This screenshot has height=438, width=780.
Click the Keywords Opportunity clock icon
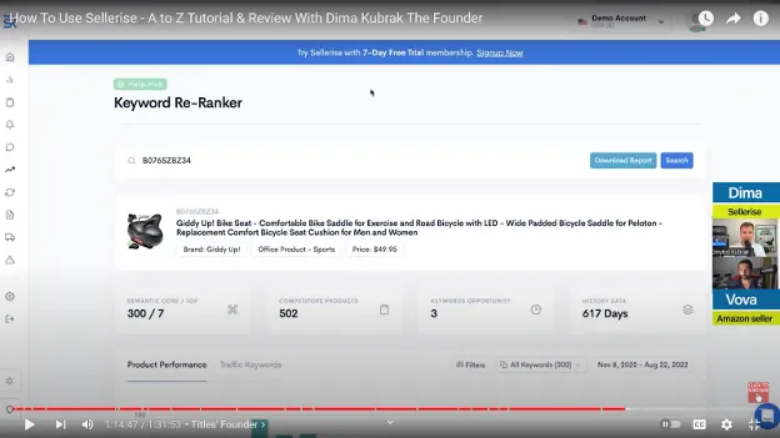coord(536,310)
